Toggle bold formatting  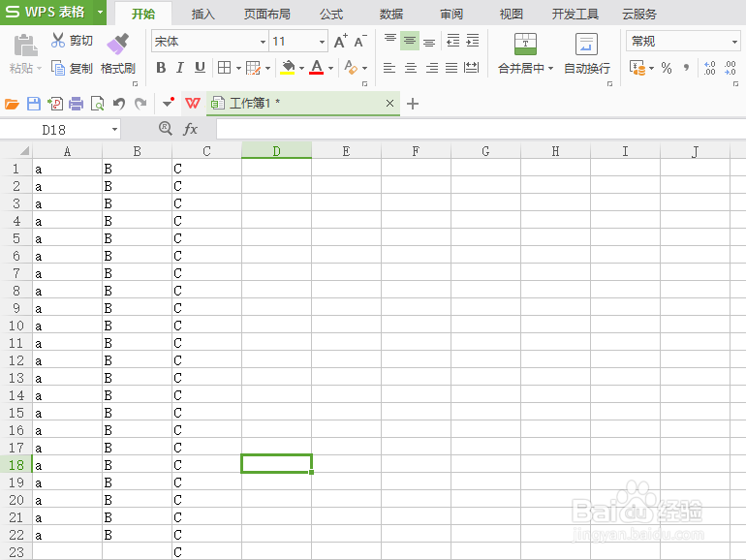point(161,68)
